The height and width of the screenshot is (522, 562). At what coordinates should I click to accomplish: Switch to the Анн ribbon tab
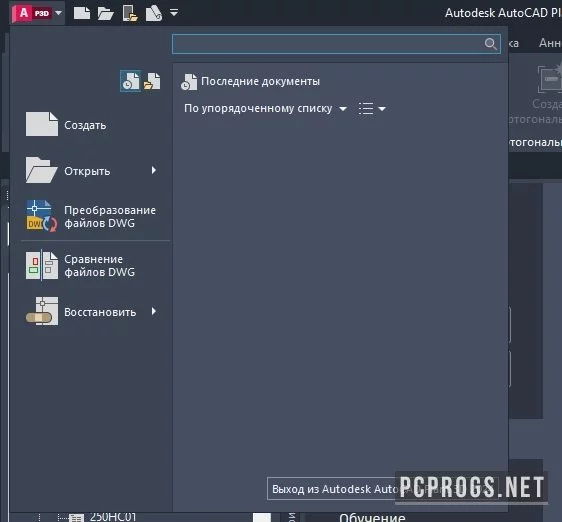[550, 43]
